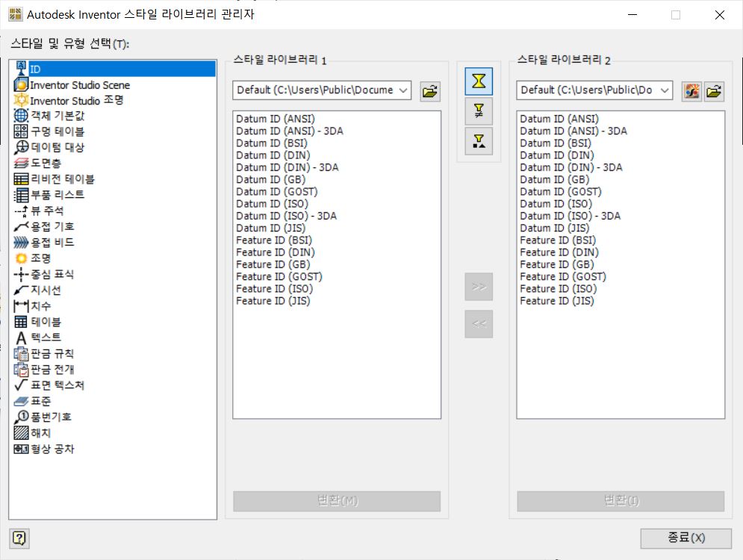This screenshot has height=560, width=743.
Task: Select Feature ID (GB) in library 2
Action: pyautogui.click(x=557, y=264)
